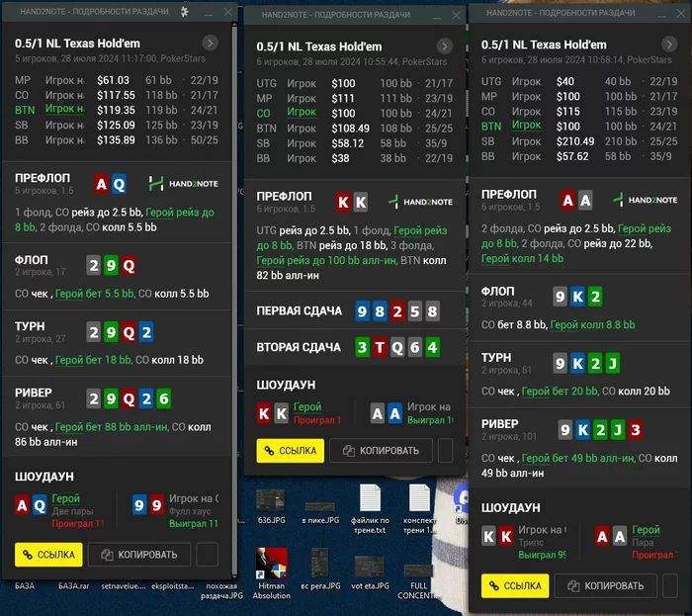The image size is (692, 616).
Task: Click the red 3 river card in the AA window
Action: [x=636, y=430]
